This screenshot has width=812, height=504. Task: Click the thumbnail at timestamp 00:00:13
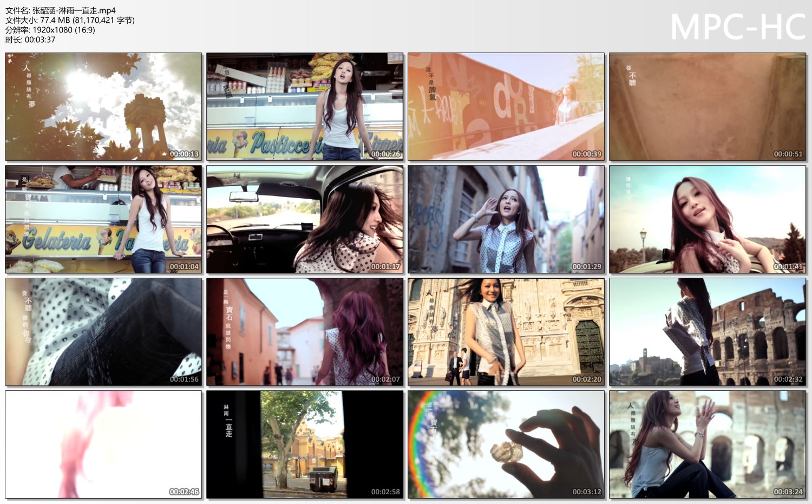click(103, 107)
